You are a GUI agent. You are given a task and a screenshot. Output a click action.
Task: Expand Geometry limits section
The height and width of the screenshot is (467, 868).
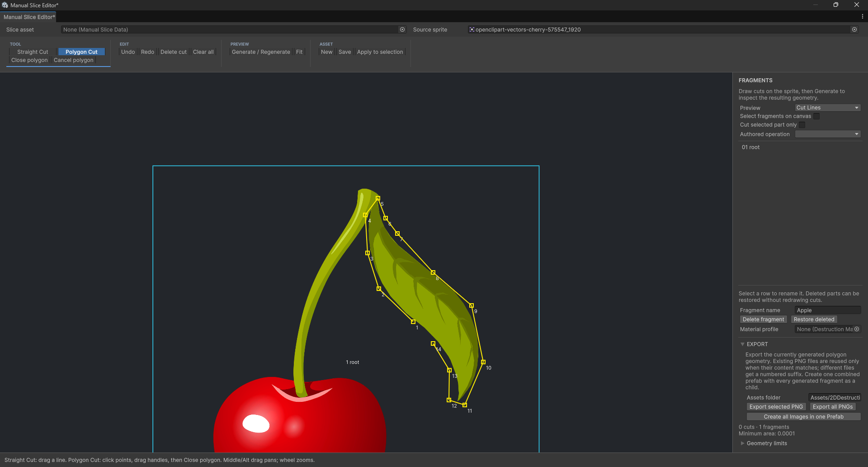pyautogui.click(x=742, y=443)
